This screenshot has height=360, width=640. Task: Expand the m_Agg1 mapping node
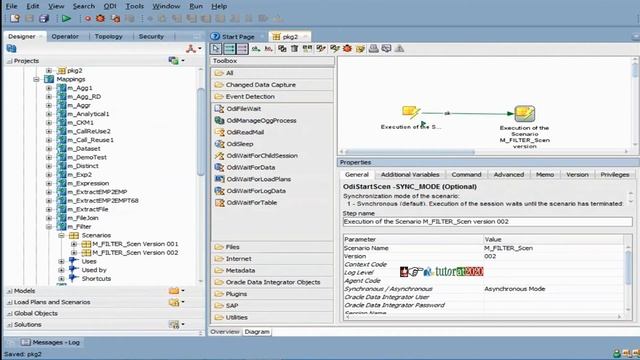coord(49,88)
